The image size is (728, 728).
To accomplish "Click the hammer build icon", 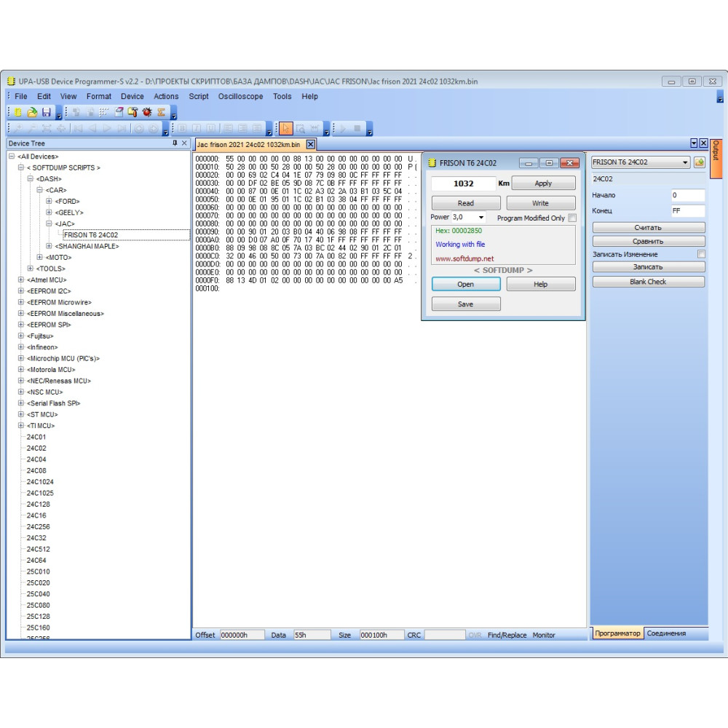I will [x=132, y=112].
